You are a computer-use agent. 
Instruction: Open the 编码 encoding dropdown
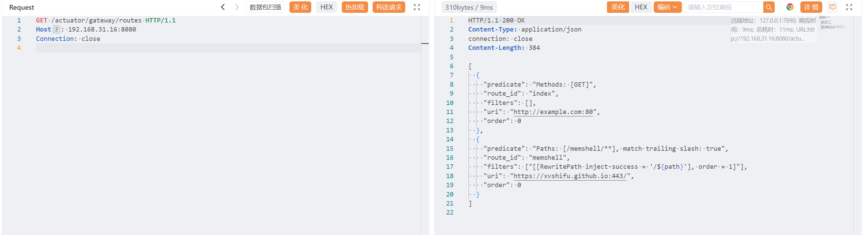point(667,7)
